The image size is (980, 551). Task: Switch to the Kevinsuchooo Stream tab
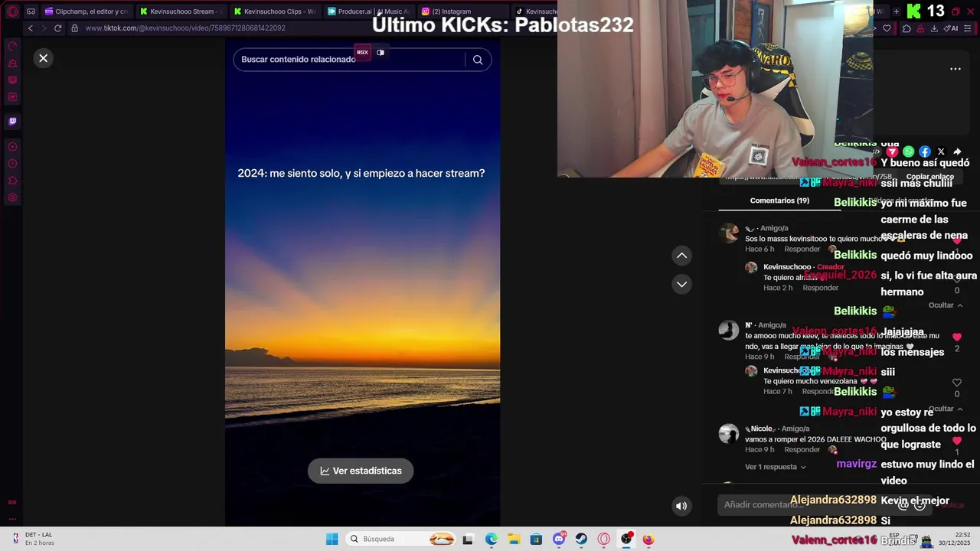[x=181, y=11]
